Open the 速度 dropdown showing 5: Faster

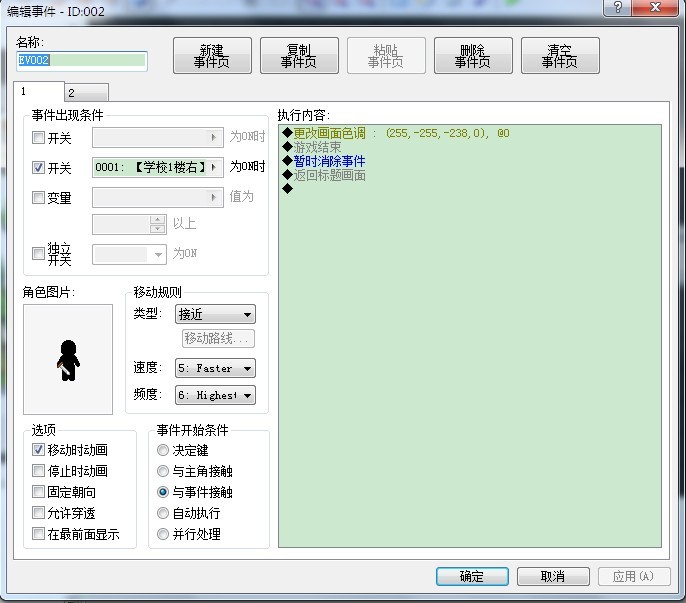click(215, 368)
